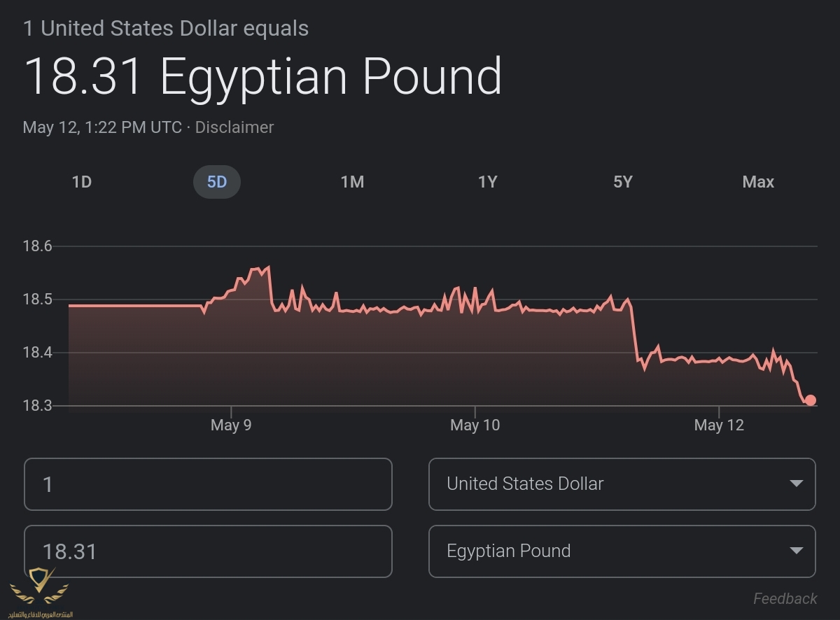Show the 5Y chart range
This screenshot has width=840, height=620.
(x=622, y=182)
